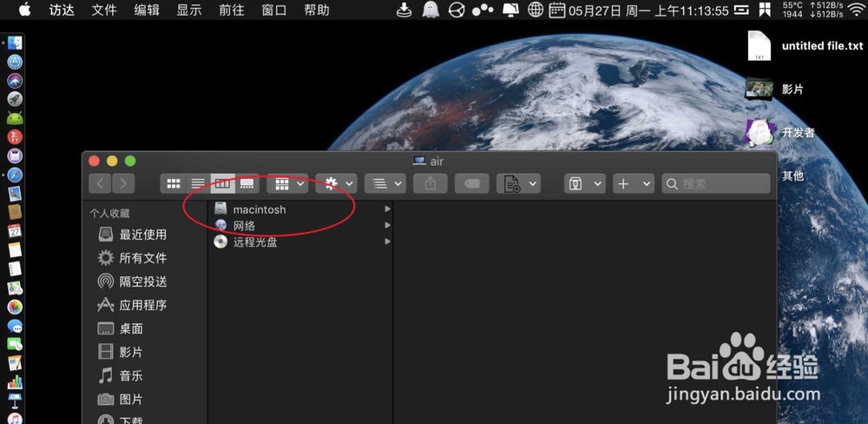Open the plus (+) dropdown in toolbar

click(x=634, y=183)
